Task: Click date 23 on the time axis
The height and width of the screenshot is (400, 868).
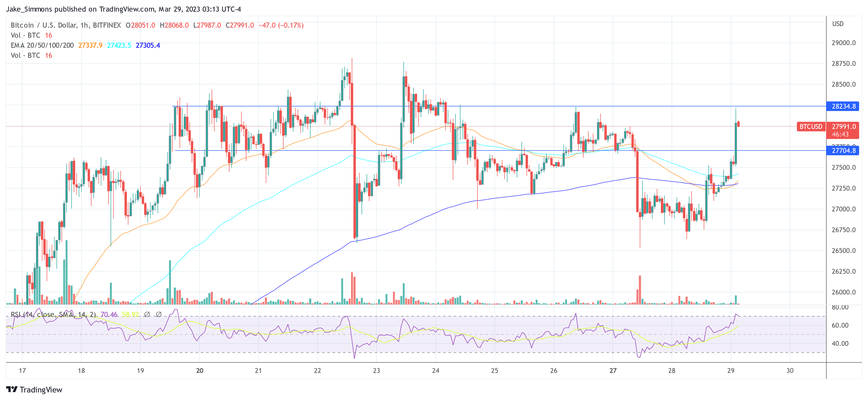Action: (x=376, y=371)
